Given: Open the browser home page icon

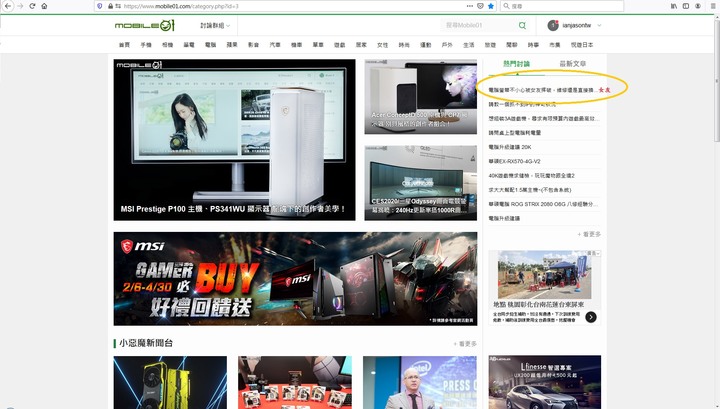Looking at the screenshot, I should [44, 6].
